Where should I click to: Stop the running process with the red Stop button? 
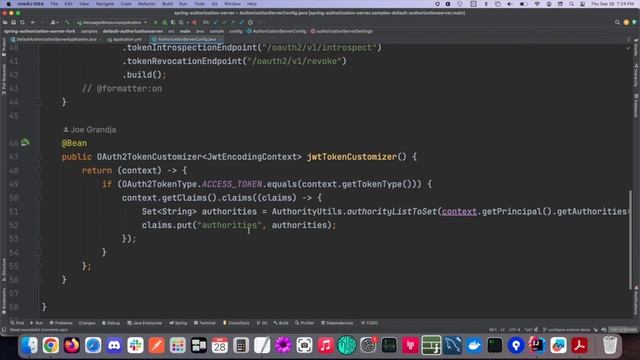click(x=195, y=22)
